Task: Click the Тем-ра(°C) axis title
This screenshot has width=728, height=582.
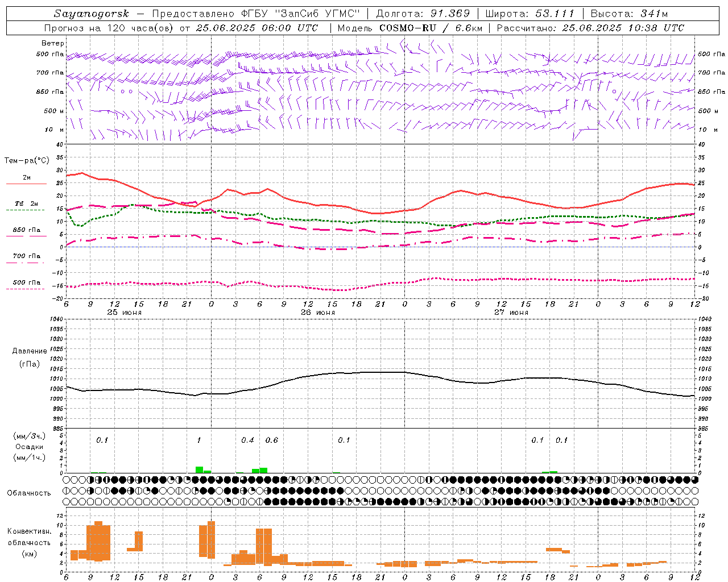Action: pos(27,161)
